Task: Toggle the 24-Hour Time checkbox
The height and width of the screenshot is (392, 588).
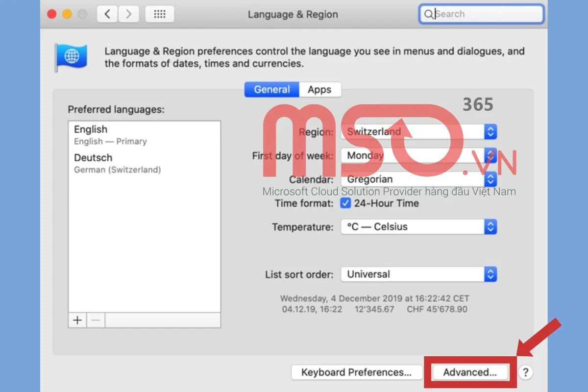Action: [x=346, y=203]
